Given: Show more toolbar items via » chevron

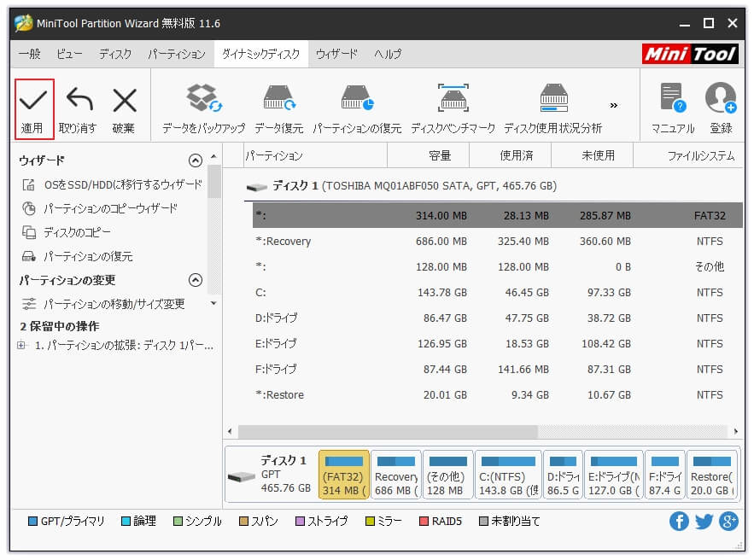Looking at the screenshot, I should 614,105.
